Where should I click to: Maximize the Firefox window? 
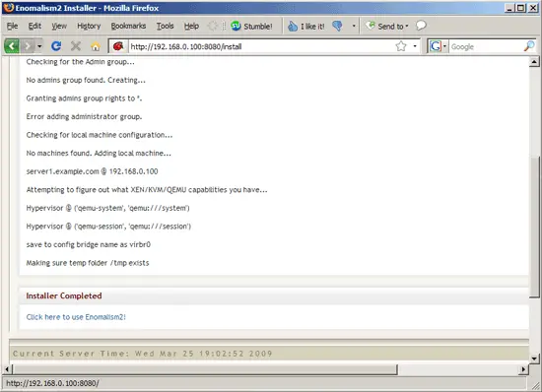click(521, 8)
